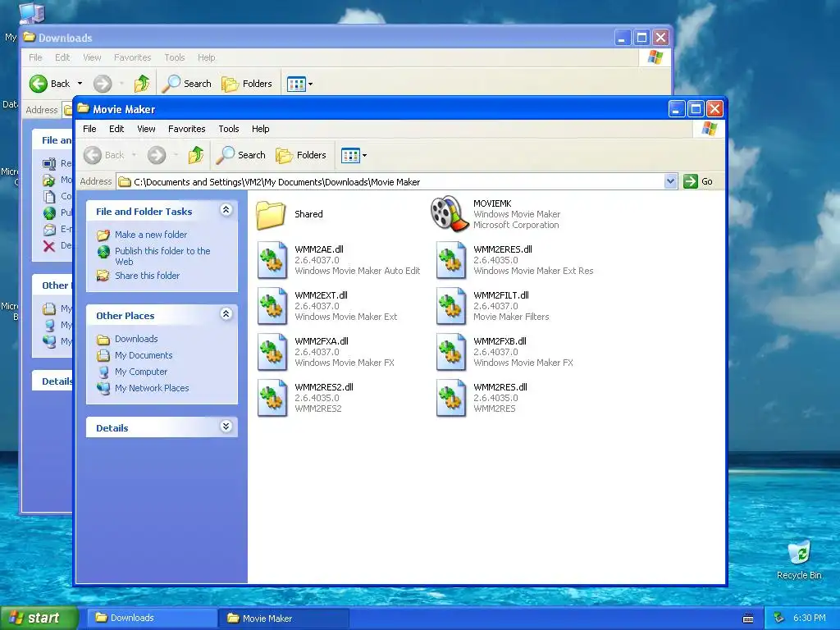
Task: Select the WMM2AE.dll file icon
Action: (272, 260)
